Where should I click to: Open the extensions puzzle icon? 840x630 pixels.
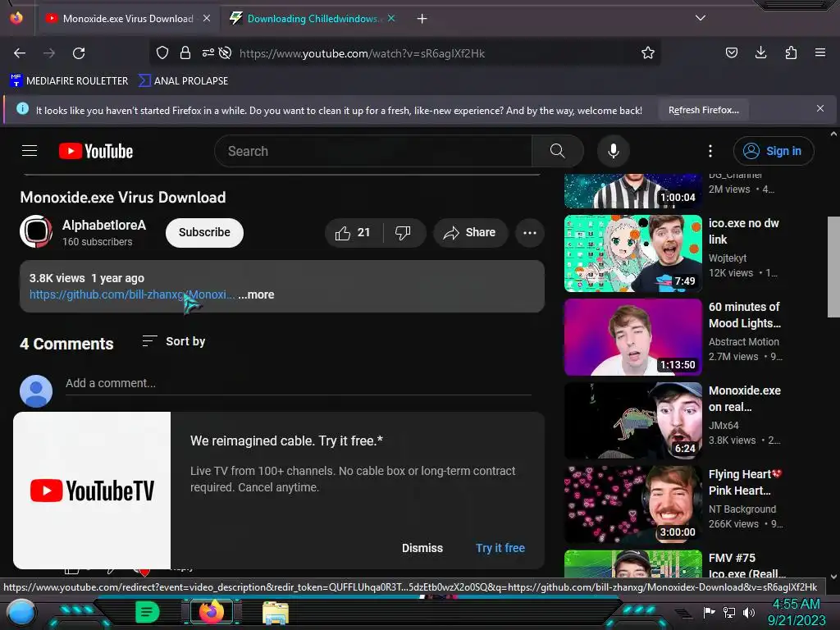click(791, 52)
